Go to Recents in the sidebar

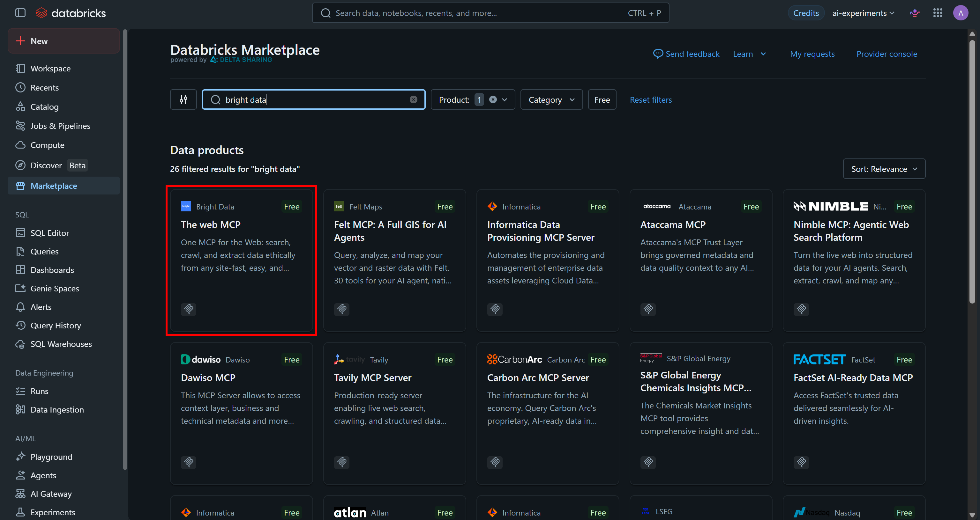(64, 87)
